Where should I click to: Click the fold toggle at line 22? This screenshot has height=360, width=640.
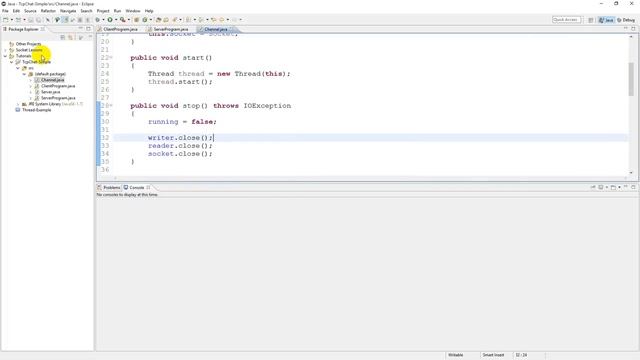[111, 58]
